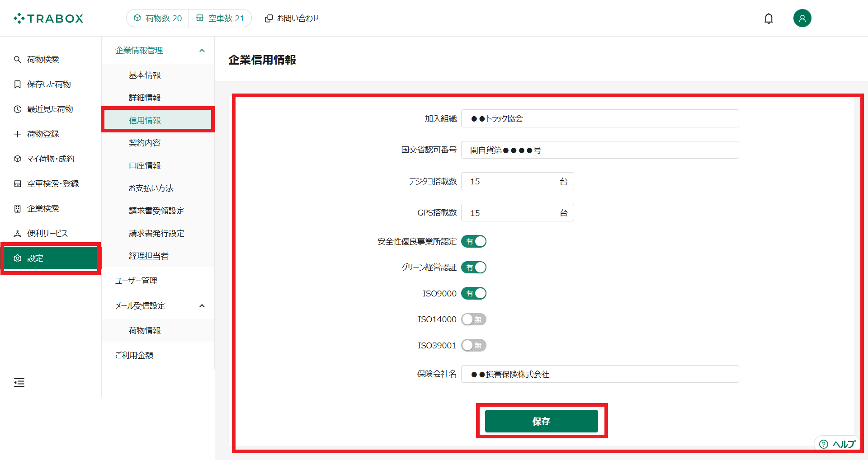
Task: Click the 企業情報管理 section label
Action: 139,51
